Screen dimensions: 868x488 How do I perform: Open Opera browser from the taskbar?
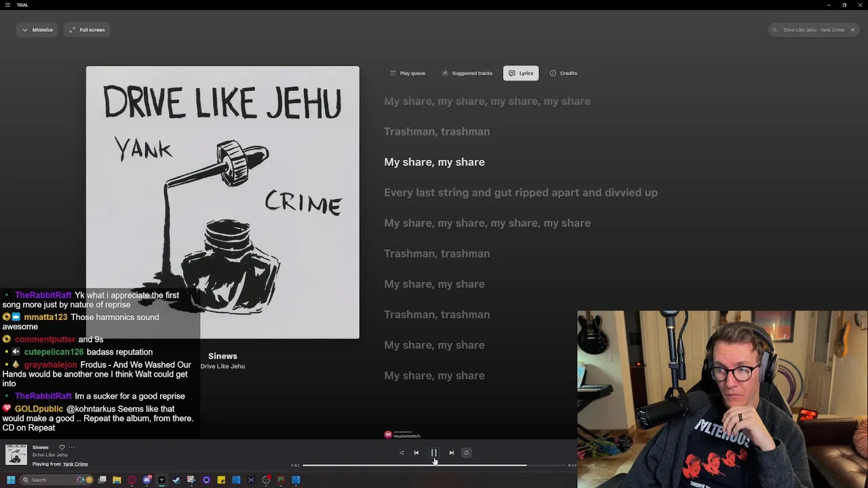point(132,480)
